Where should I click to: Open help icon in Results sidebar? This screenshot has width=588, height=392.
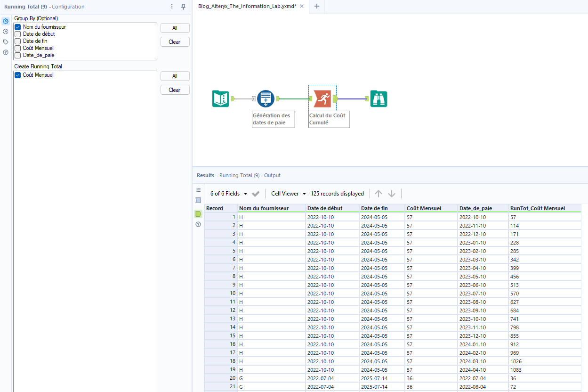click(x=198, y=224)
